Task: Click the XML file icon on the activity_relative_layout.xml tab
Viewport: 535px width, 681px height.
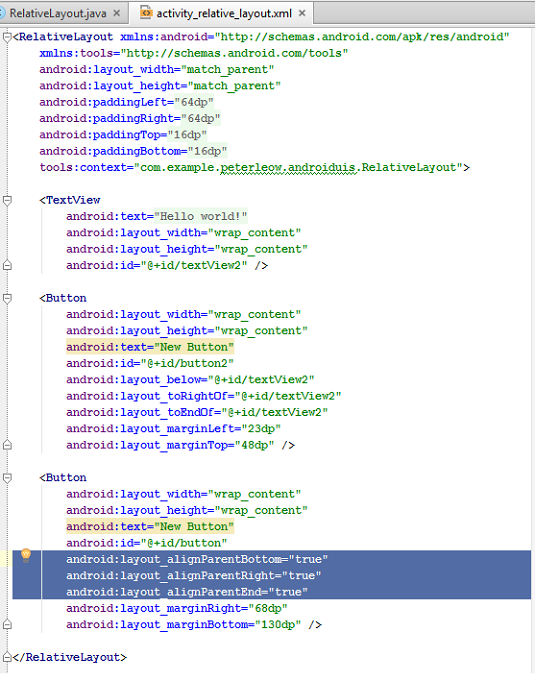Action: (x=146, y=13)
